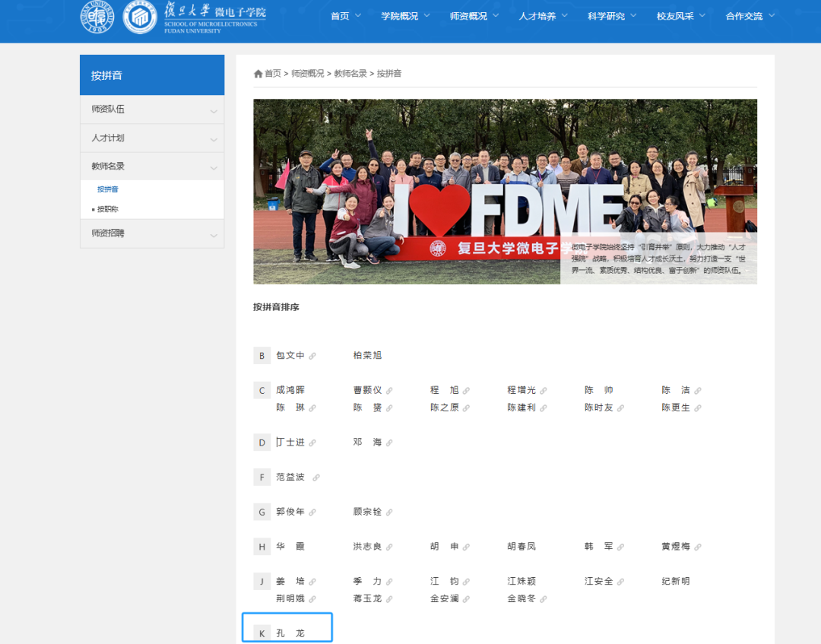The image size is (821, 644).
Task: Open the link icon next to 季力
Action: click(x=389, y=582)
